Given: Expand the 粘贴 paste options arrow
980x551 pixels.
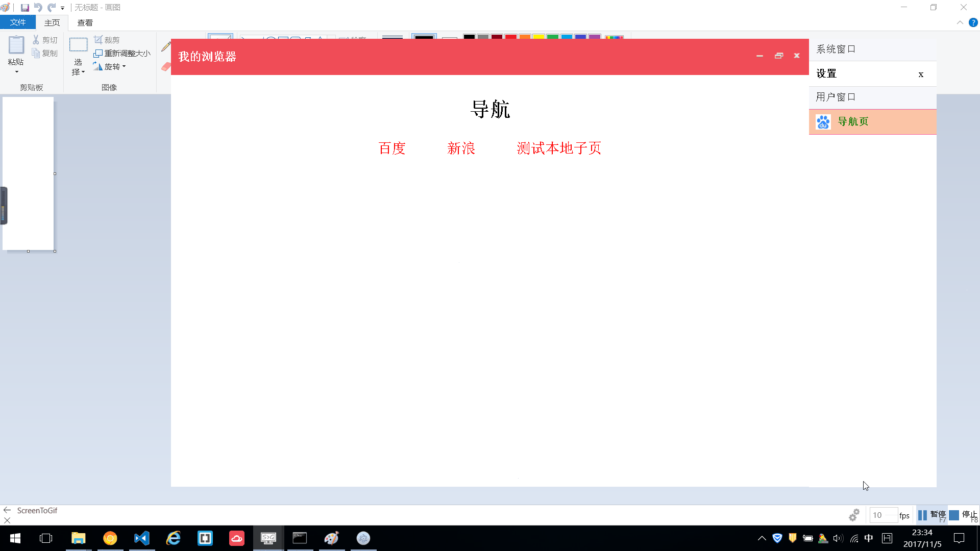Looking at the screenshot, I should [16, 72].
